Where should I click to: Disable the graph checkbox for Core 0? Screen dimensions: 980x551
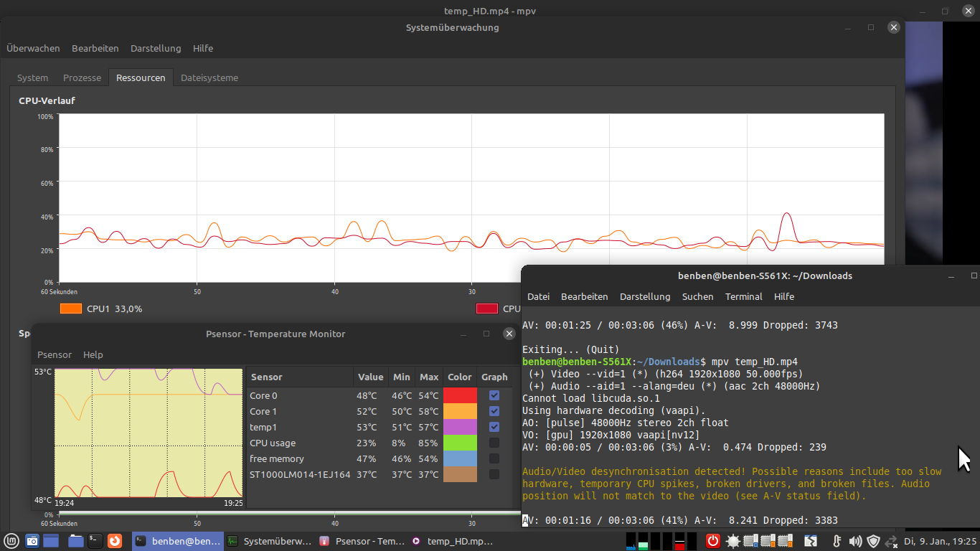[494, 395]
